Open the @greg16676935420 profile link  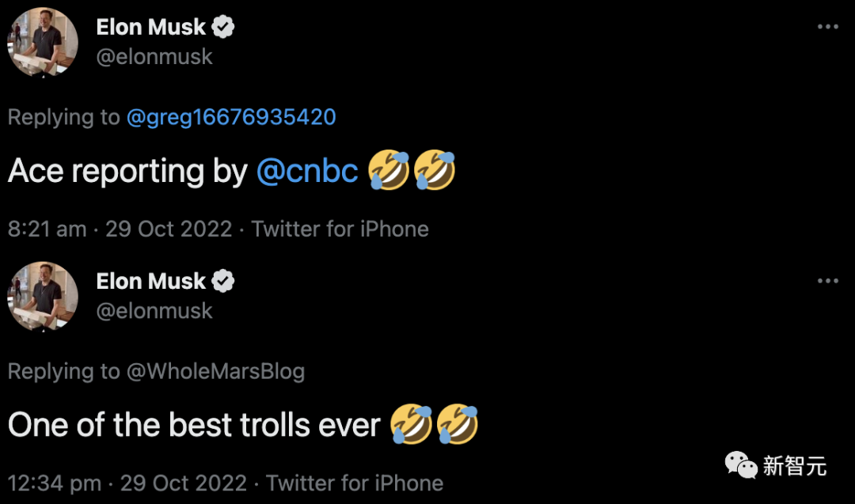pos(230,117)
